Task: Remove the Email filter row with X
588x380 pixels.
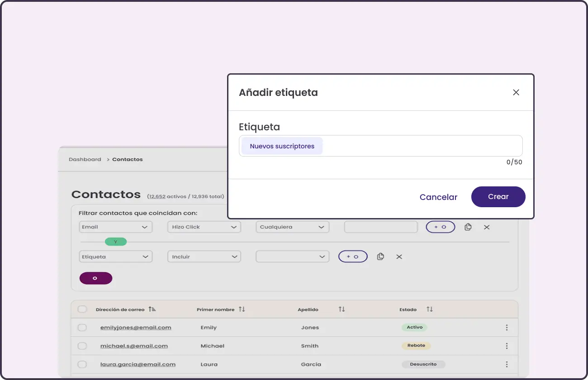Action: coord(487,227)
